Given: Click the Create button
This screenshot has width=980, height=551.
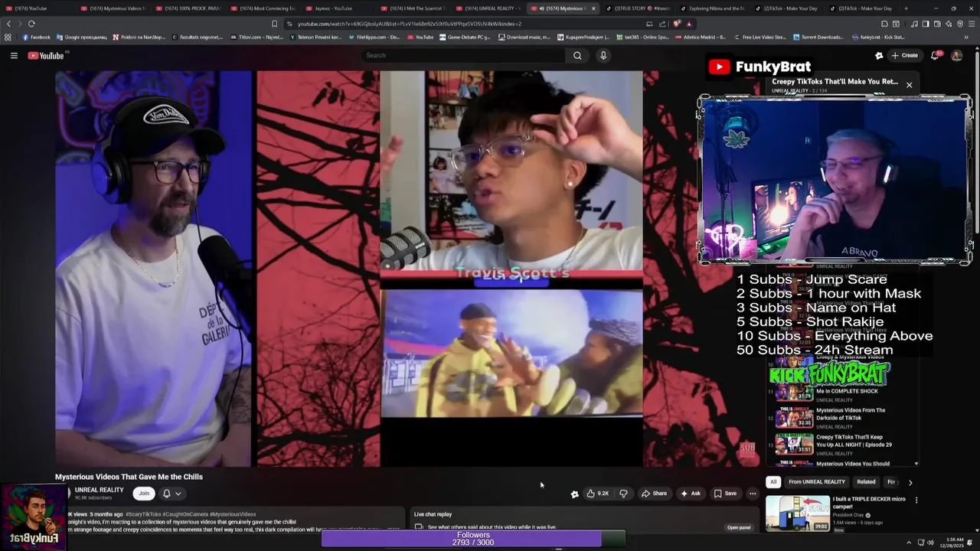Looking at the screenshot, I should click(x=904, y=55).
